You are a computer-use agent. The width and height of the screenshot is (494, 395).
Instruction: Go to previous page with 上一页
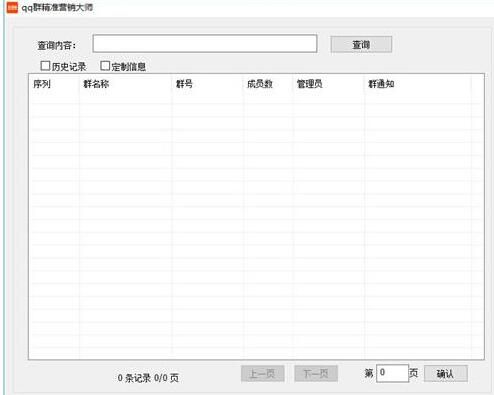pos(263,374)
